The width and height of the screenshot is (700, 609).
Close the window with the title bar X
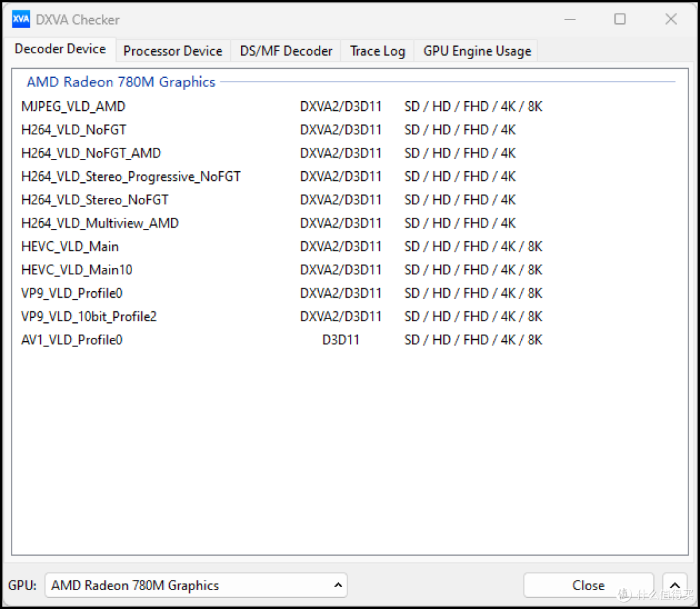pyautogui.click(x=671, y=19)
